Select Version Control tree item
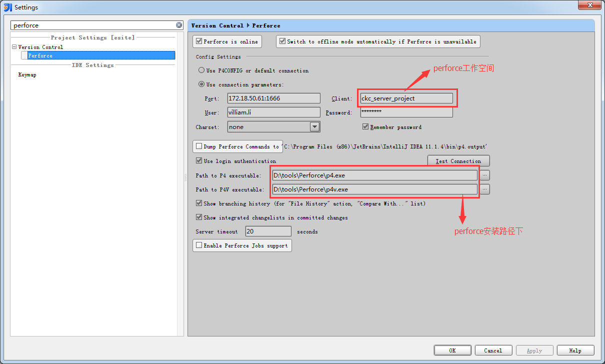This screenshot has height=364, width=605. pos(40,47)
